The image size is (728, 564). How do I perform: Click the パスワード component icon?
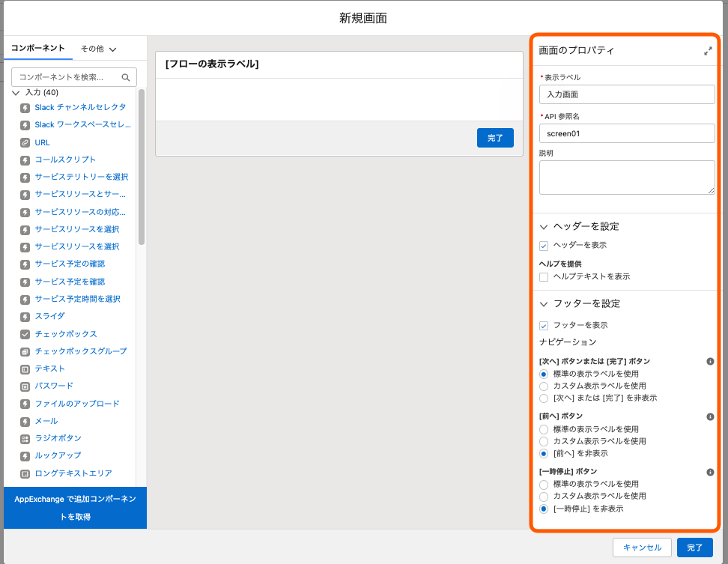(25, 386)
